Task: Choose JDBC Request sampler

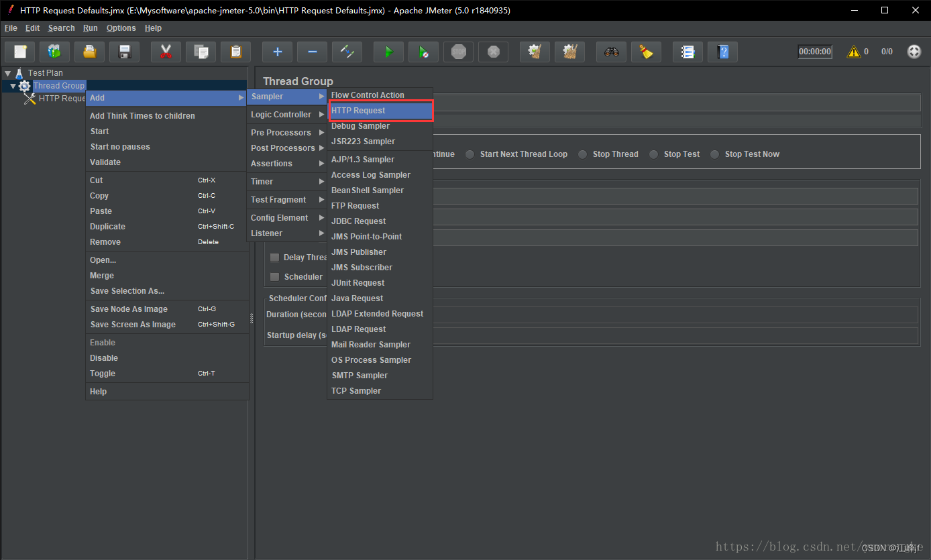Action: tap(380, 221)
